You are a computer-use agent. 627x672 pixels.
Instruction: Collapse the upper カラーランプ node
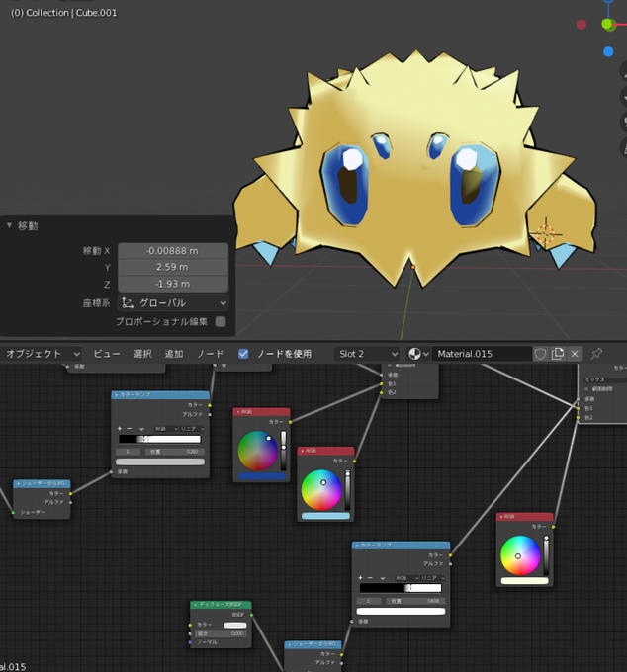(117, 395)
